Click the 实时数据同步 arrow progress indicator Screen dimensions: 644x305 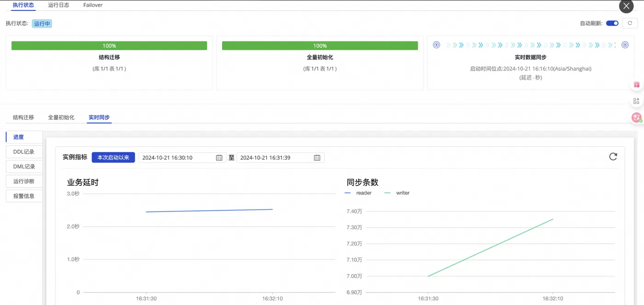[531, 45]
